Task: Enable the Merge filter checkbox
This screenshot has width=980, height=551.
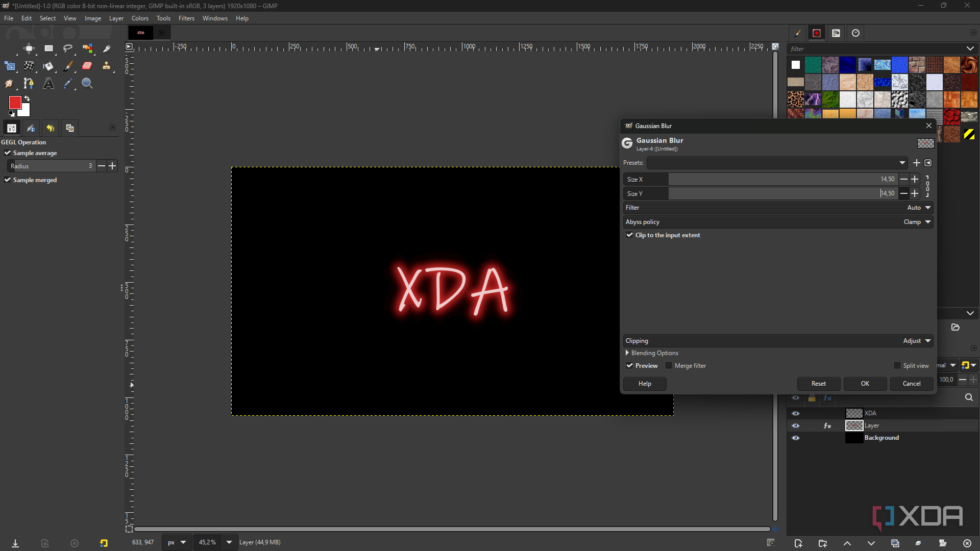Action: 669,366
